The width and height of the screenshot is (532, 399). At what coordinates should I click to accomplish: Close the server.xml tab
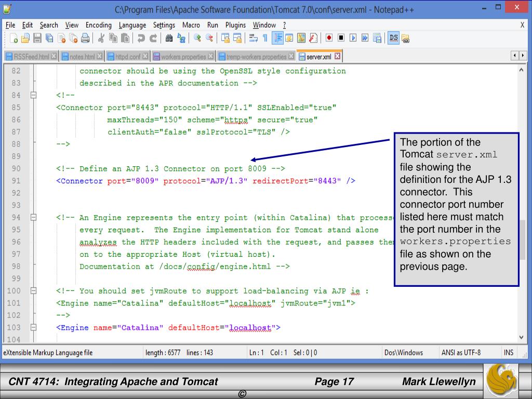[337, 56]
